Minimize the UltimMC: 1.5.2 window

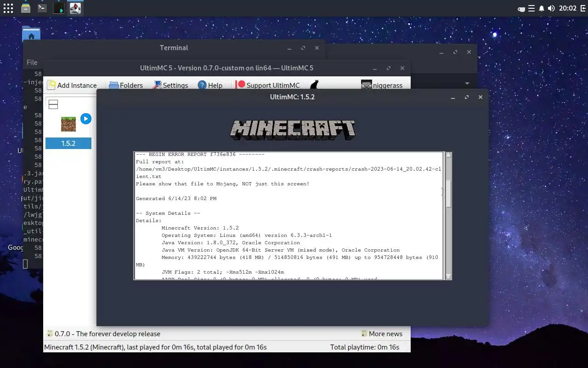[x=453, y=97]
